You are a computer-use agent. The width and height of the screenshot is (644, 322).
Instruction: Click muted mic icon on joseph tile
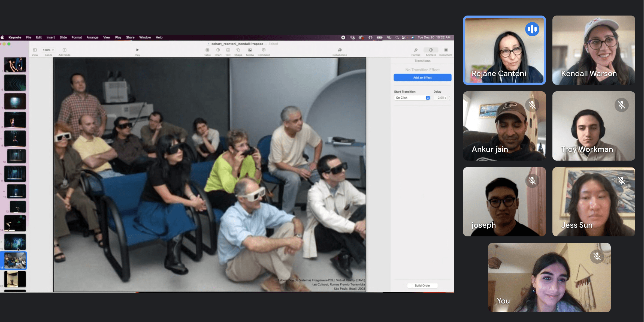(532, 180)
